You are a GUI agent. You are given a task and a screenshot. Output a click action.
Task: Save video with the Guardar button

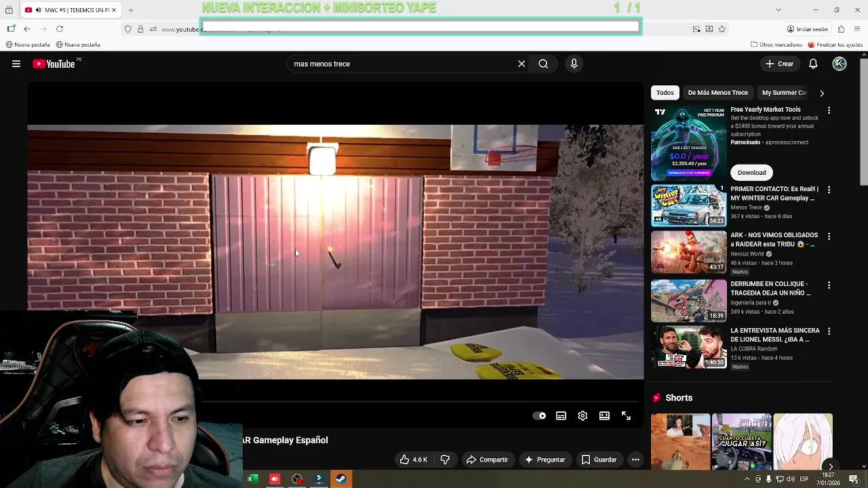coord(599,460)
